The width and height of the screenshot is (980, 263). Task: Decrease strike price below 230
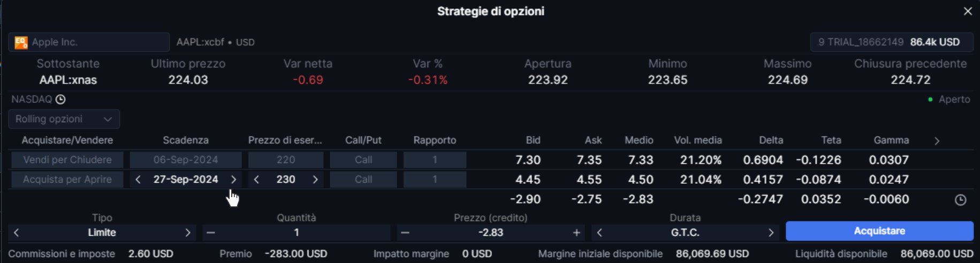coord(256,179)
